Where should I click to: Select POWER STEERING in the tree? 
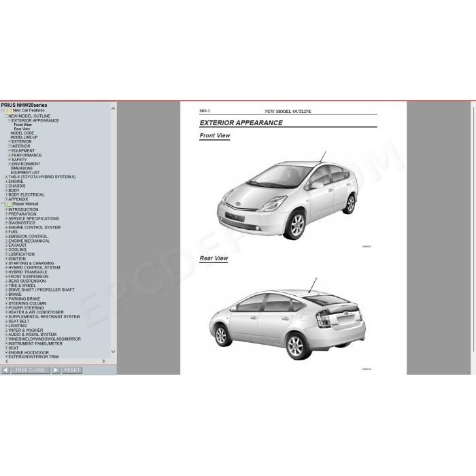(27, 308)
